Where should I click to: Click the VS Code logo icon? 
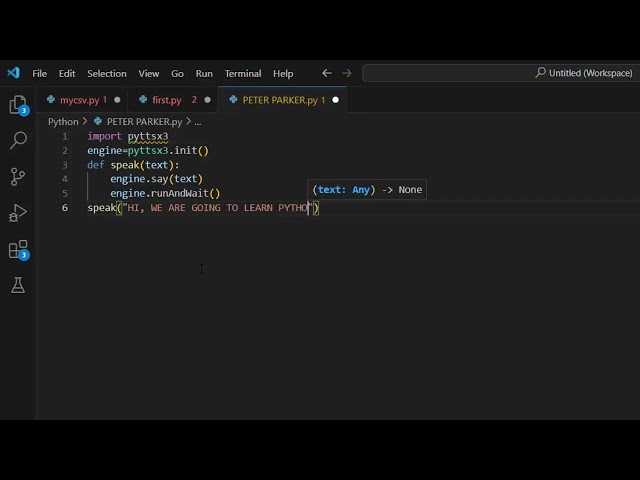pos(13,73)
